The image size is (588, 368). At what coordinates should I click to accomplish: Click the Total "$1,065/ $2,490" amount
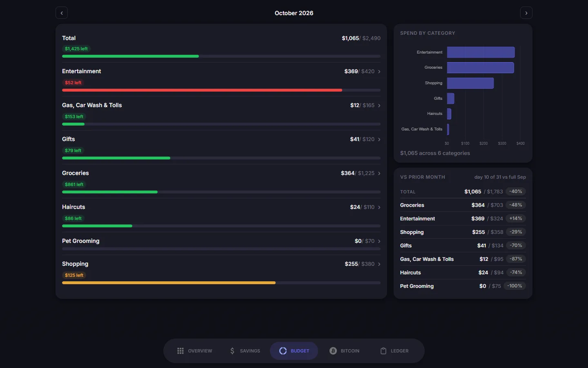tap(361, 38)
